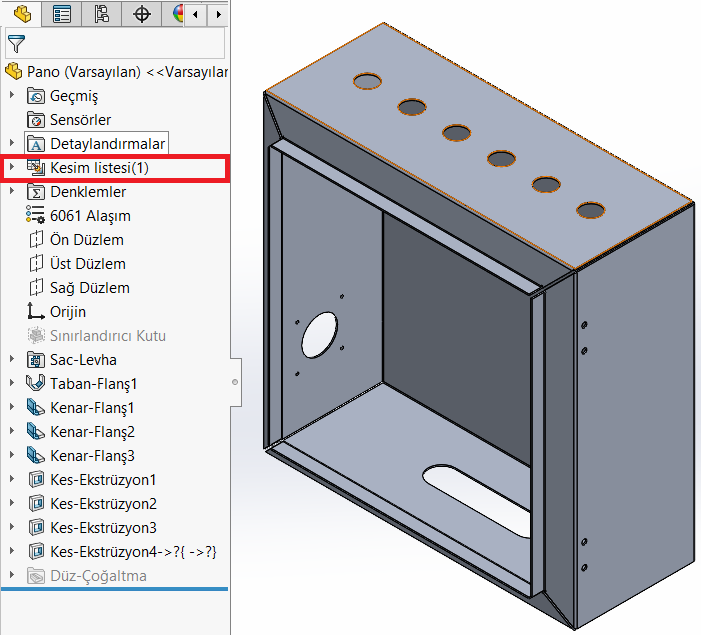Open the DisplayManager color sphere tab
701x635 pixels.
(178, 14)
